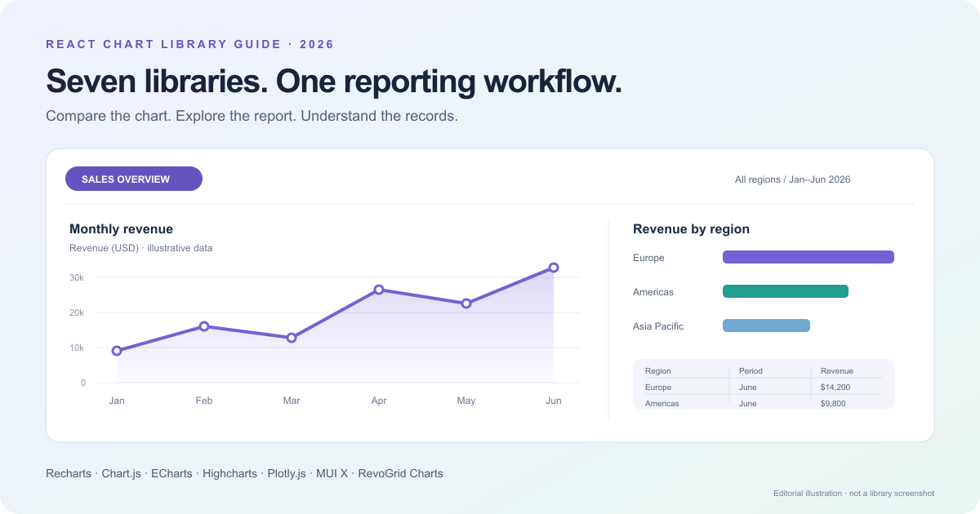
Task: Click Plotly.js in the library list
Action: (287, 473)
